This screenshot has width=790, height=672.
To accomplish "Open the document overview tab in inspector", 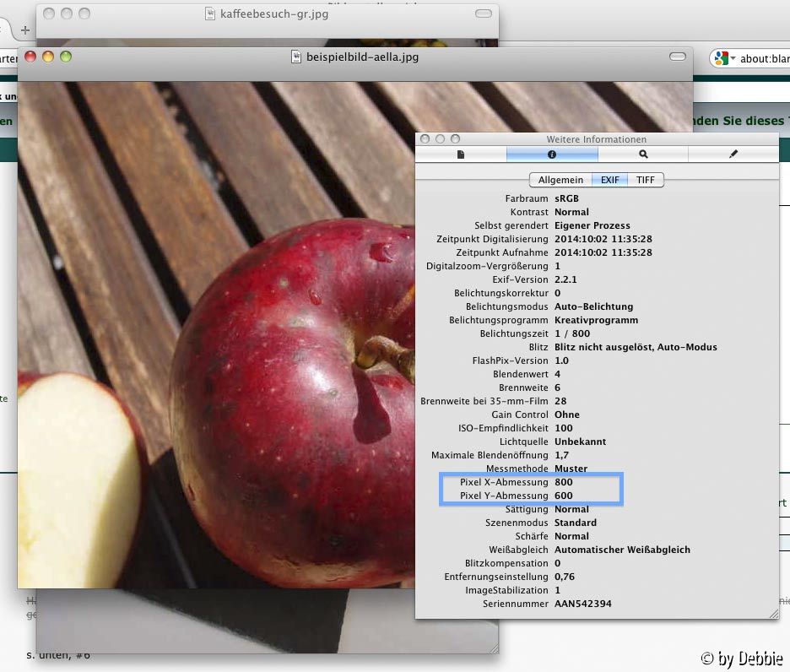I will coord(461,154).
